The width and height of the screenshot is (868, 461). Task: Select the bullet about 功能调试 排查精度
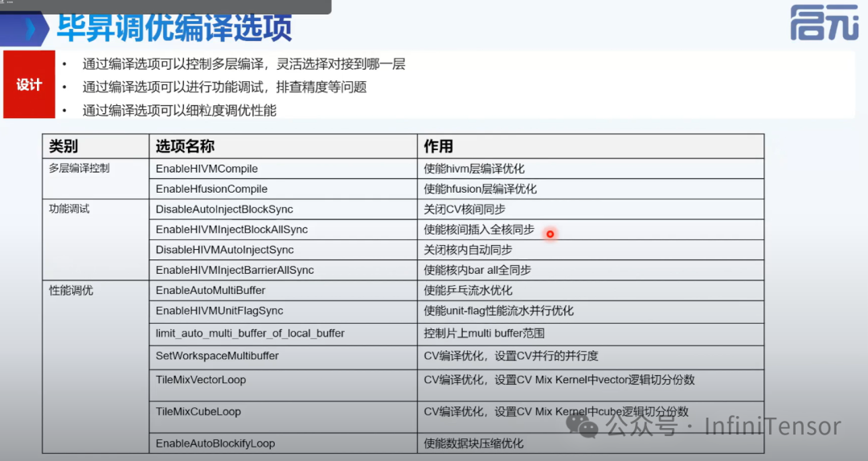tap(225, 87)
